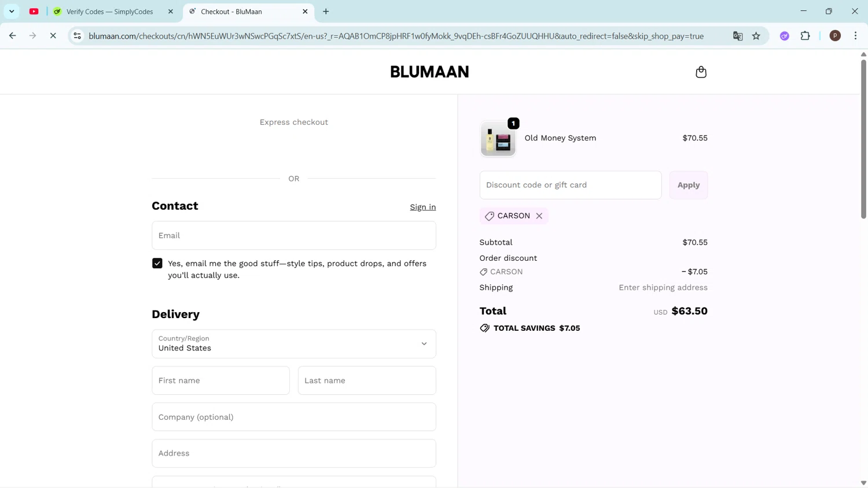
Task: View site information icon in address bar
Action: (x=77, y=36)
